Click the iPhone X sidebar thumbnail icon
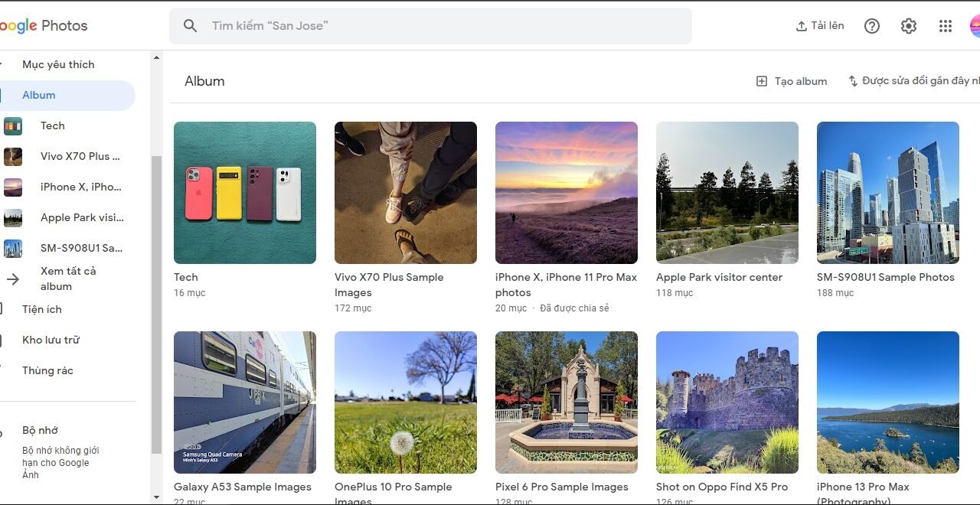Viewport: 980px width, 505px height. pos(13,187)
